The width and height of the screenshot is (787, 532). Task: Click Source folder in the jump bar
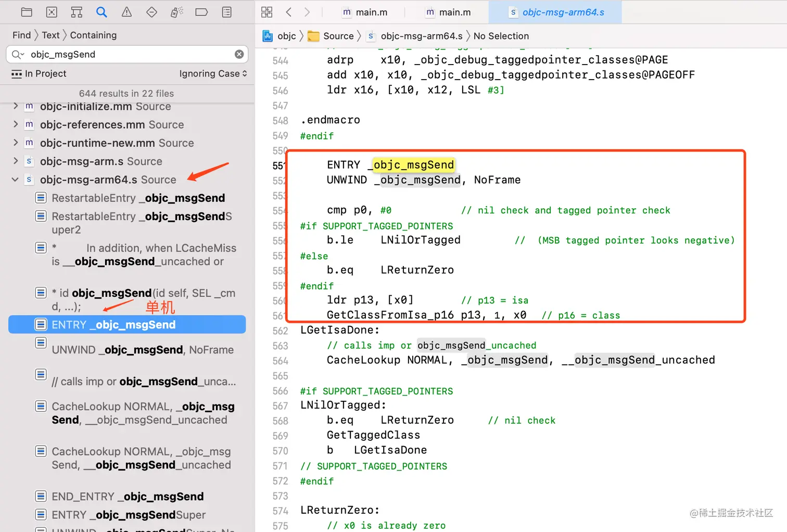coord(331,36)
